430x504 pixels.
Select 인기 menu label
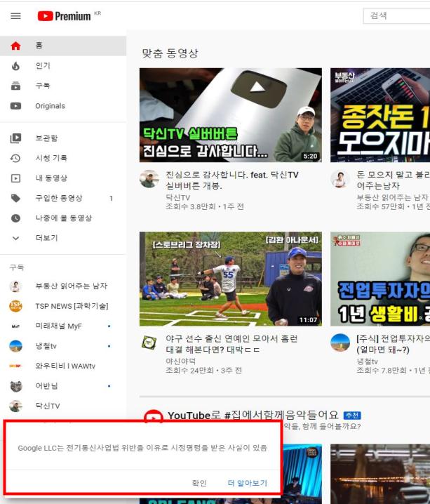point(43,65)
